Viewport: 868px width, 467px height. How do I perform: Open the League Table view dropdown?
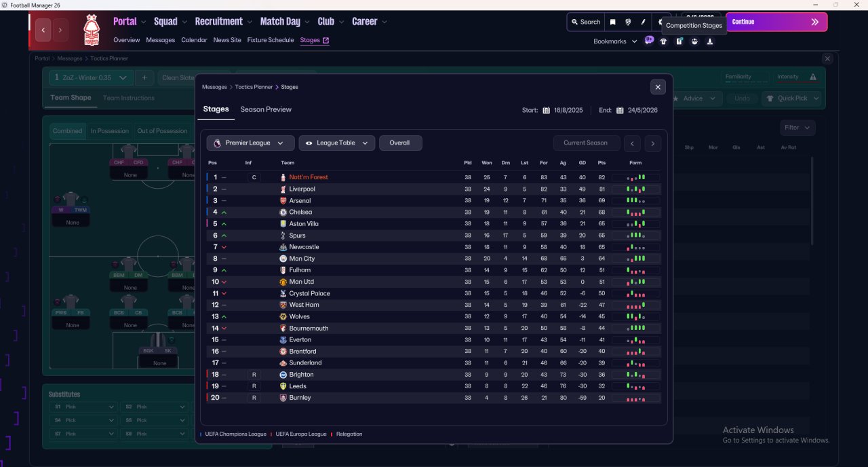coord(336,143)
